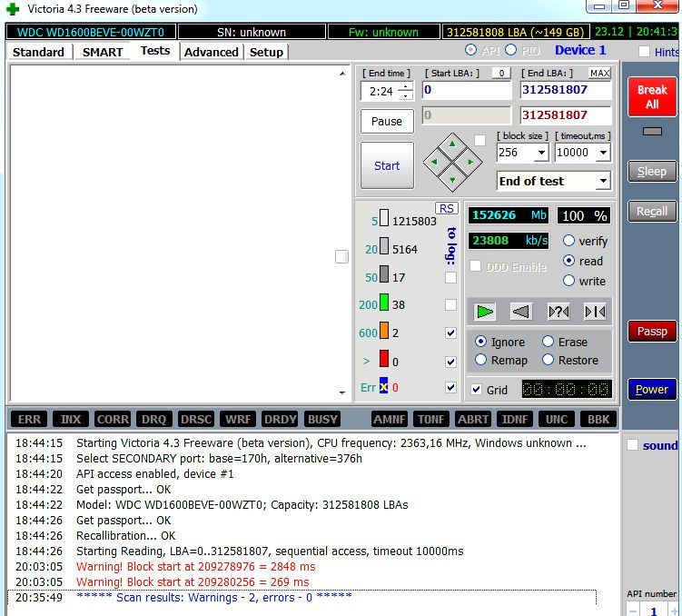The width and height of the screenshot is (682, 616).
Task: Click the UNC error indicator
Action: (557, 420)
